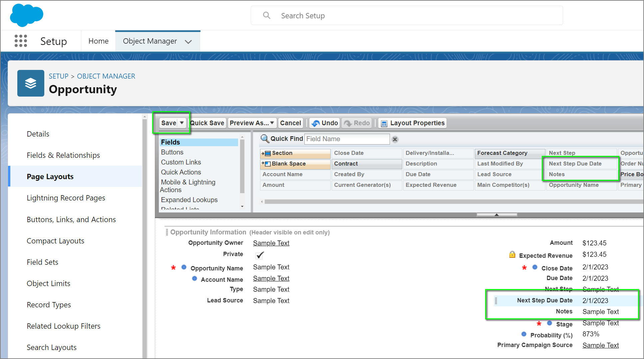
Task: Click the Quick Find magnifier icon
Action: [x=265, y=139]
